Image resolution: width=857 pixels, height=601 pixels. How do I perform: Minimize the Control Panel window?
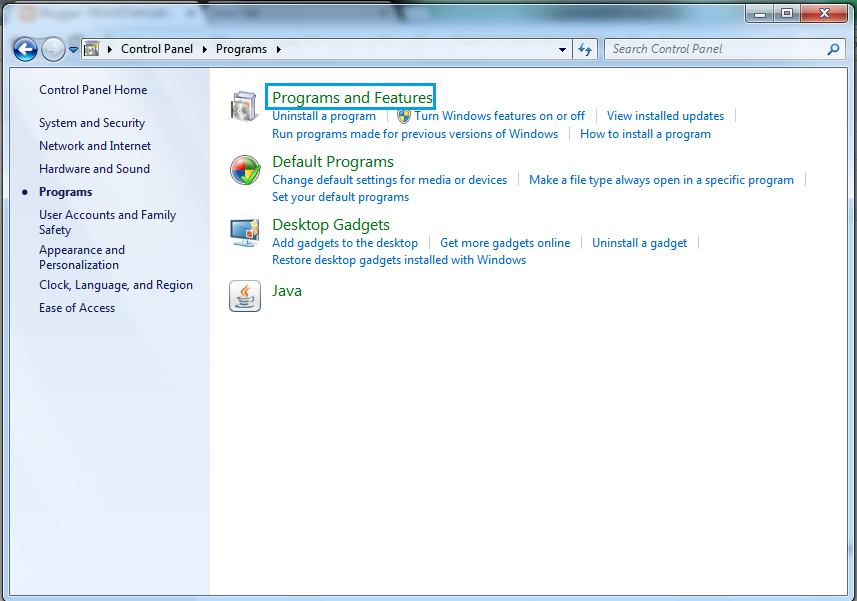(x=760, y=14)
